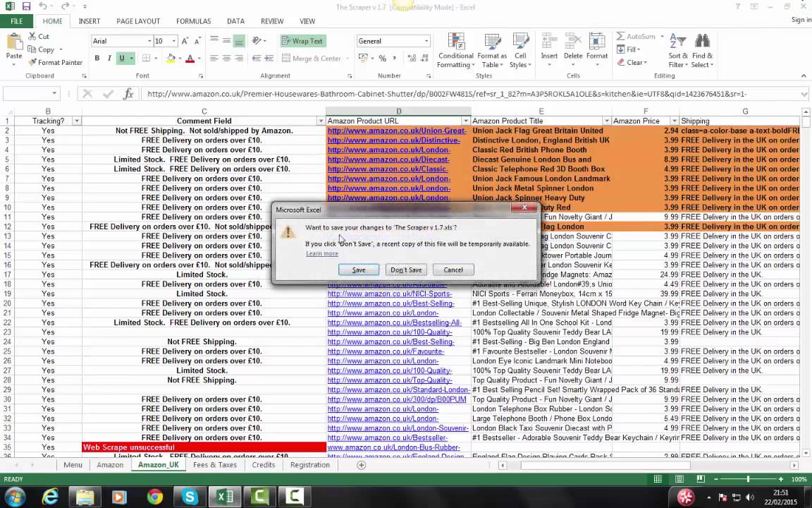Switch to Page Layout view in status bar
This screenshot has width=812, height=508.
[x=679, y=479]
